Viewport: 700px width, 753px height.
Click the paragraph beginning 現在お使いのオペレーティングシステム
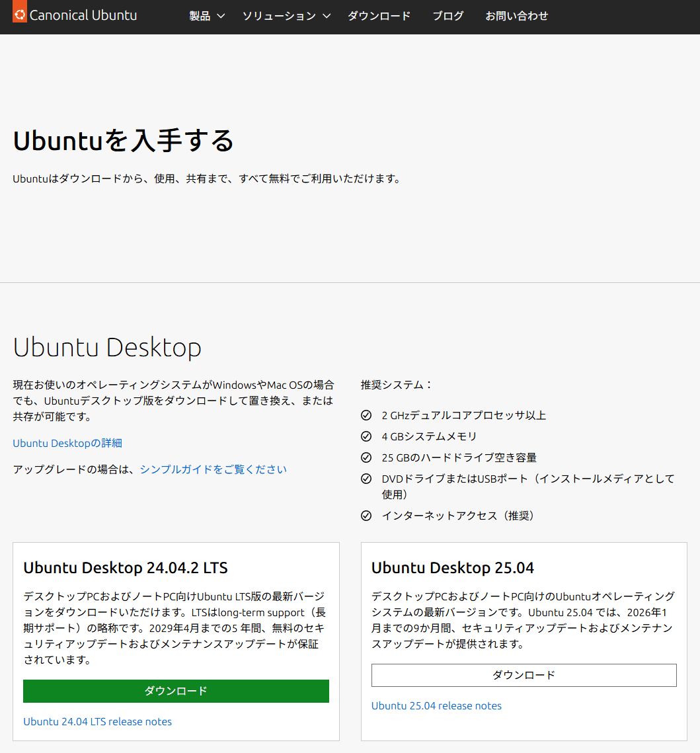(174, 401)
